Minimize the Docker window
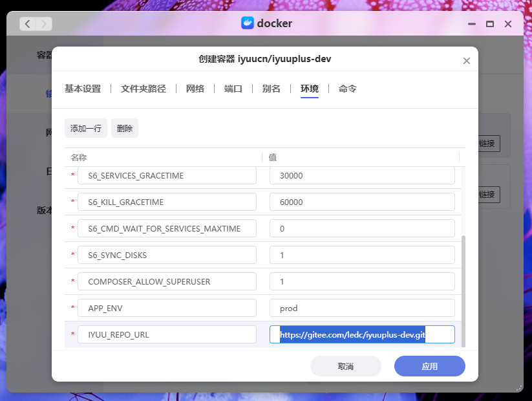The width and height of the screenshot is (532, 401). [473, 24]
